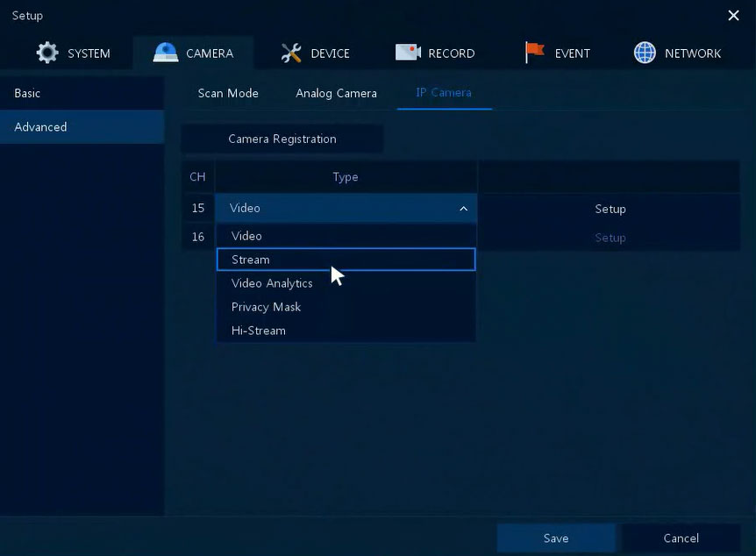Cancel the setup changes
This screenshot has width=756, height=556.
[681, 538]
